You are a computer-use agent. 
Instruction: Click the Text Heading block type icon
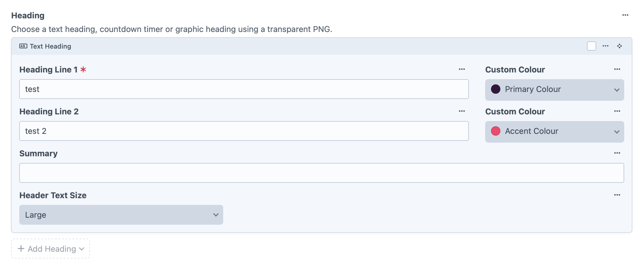point(23,46)
